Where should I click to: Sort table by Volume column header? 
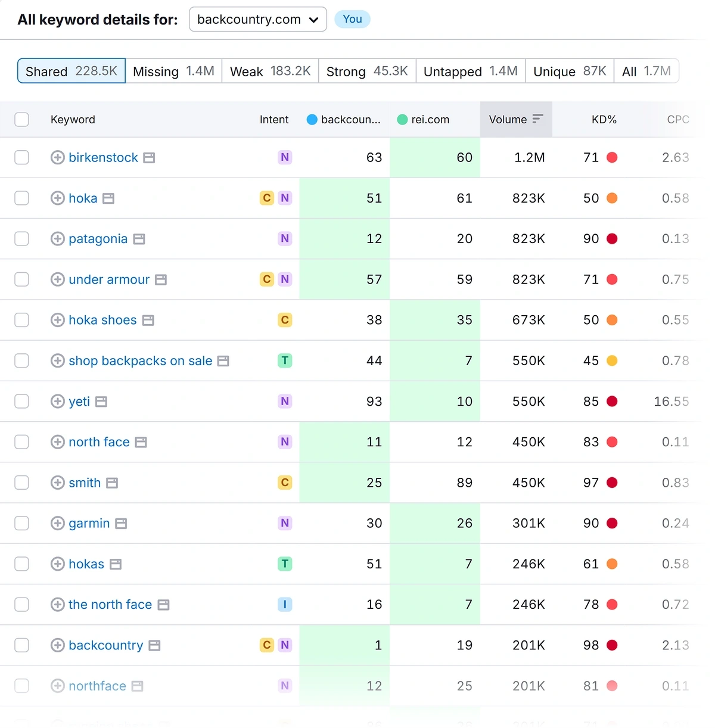point(516,119)
